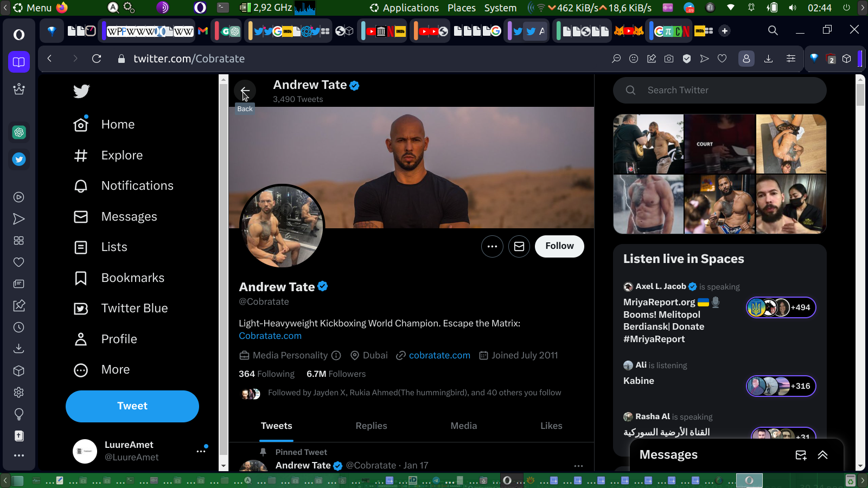Open the Twitter icon in Opera sidebar
Image resolution: width=868 pixels, height=488 pixels.
coord(19,159)
